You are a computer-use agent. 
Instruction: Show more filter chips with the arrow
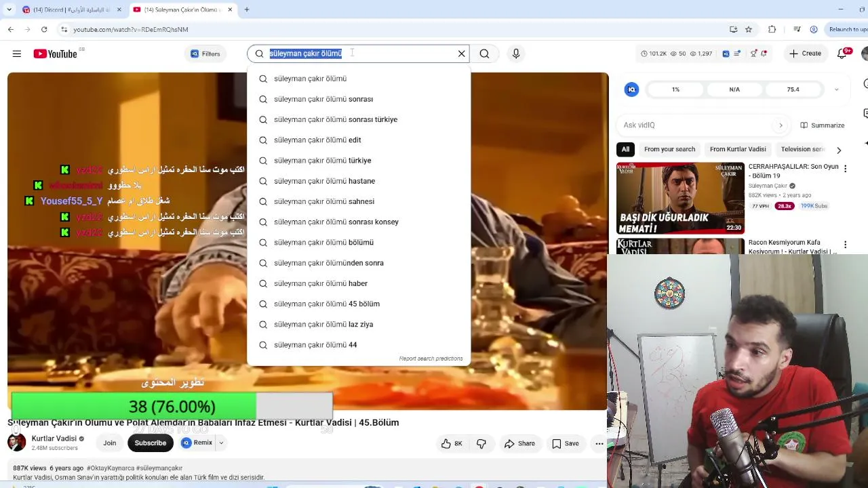(x=839, y=150)
